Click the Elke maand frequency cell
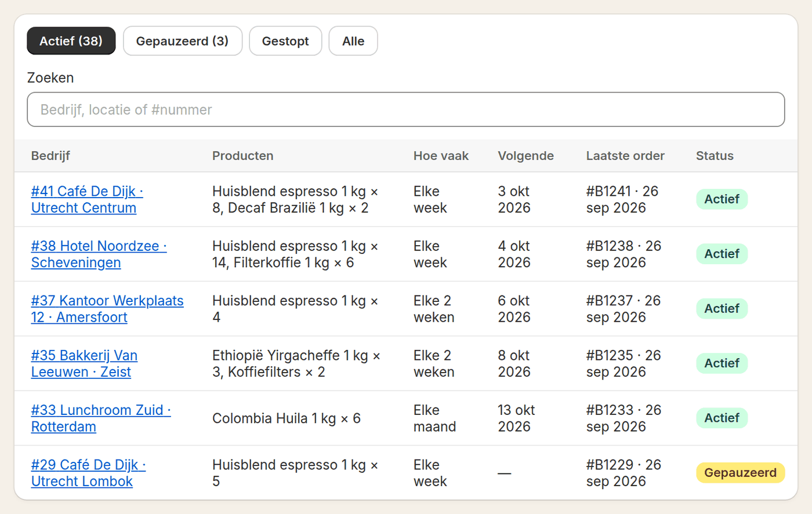Image resolution: width=812 pixels, height=514 pixels. 434,418
